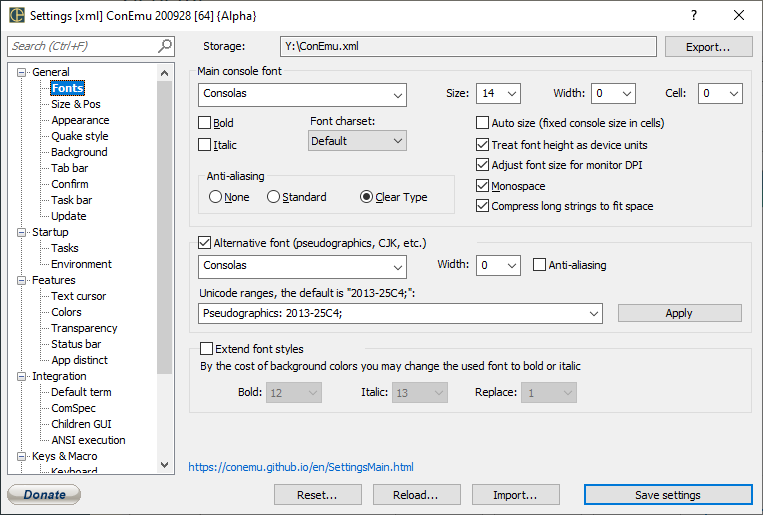Collapse the Startup tree node

click(x=21, y=232)
